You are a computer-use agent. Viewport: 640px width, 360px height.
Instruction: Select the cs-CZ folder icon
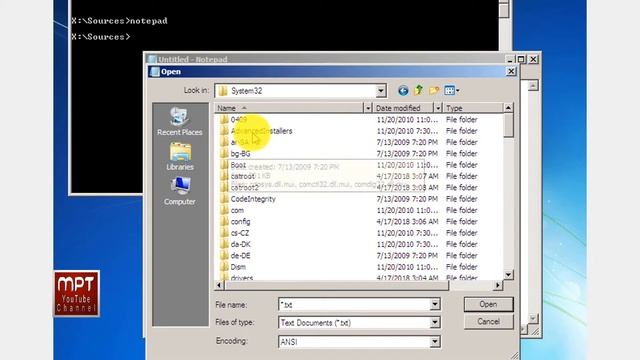[224, 233]
